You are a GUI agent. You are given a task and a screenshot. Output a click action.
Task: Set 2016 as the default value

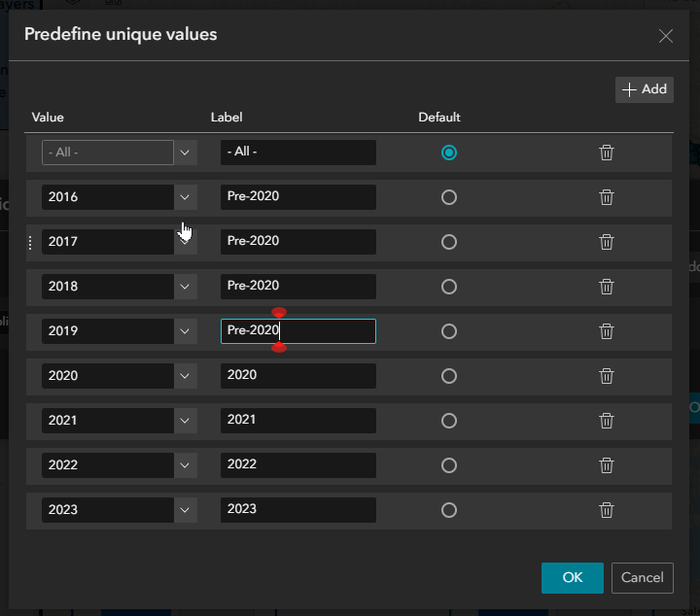pyautogui.click(x=448, y=197)
